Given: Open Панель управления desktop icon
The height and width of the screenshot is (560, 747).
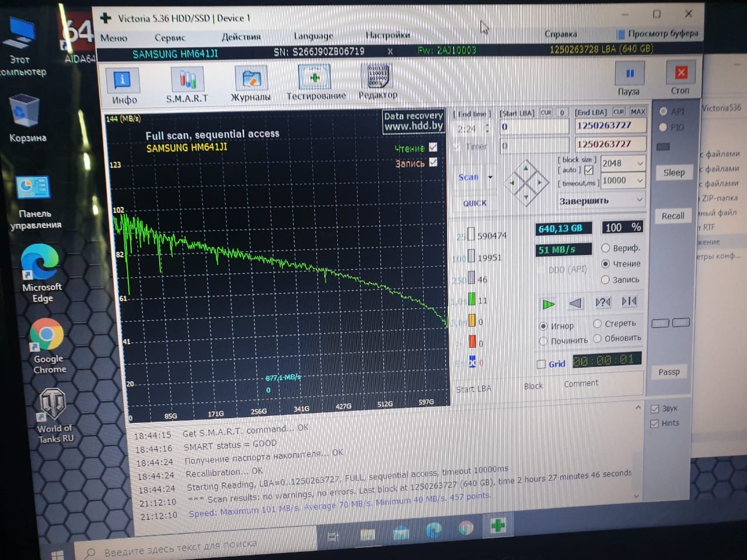Looking at the screenshot, I should (x=34, y=202).
